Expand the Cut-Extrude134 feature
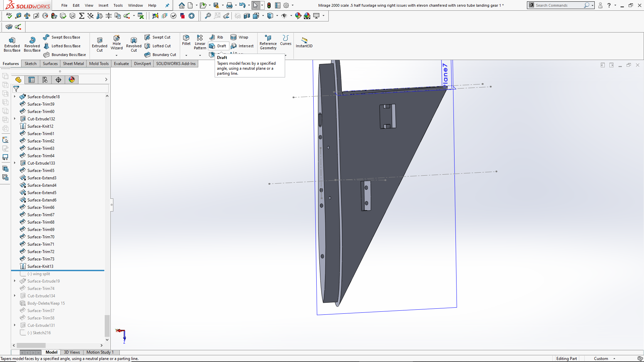This screenshot has height=362, width=644. 15,296
